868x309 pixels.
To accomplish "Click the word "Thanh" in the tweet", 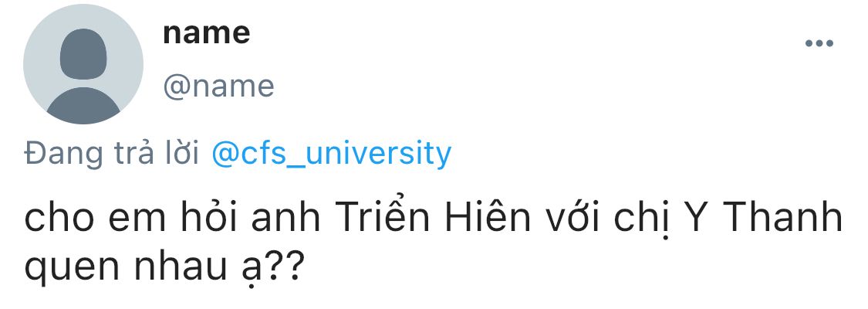I will coord(785,219).
